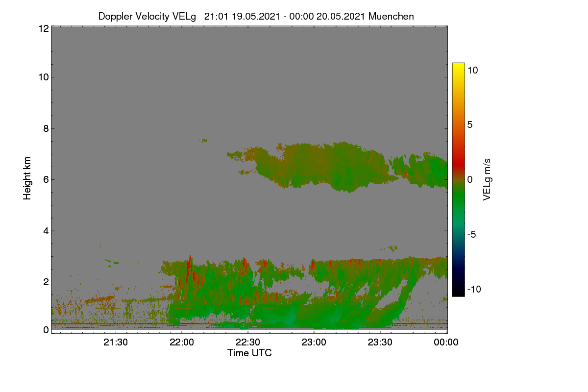The height and width of the screenshot is (392, 588).
Task: Click the '23:30' time axis label
Action: coord(380,343)
